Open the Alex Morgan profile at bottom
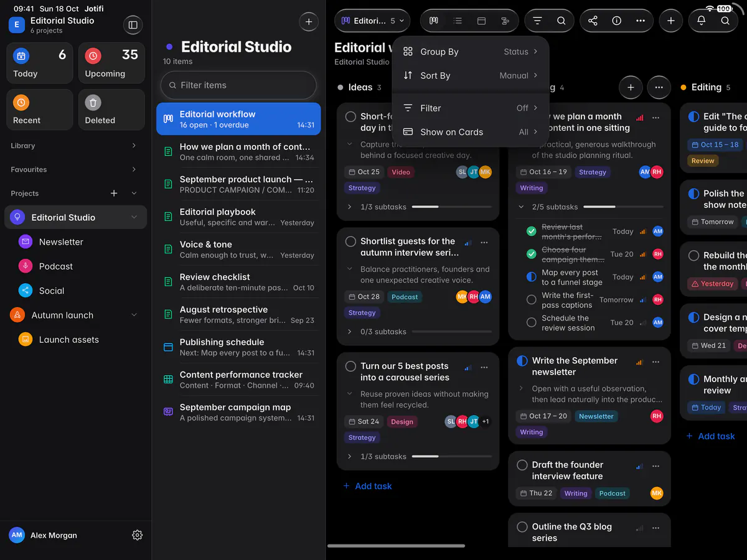This screenshot has width=747, height=560. (x=44, y=535)
